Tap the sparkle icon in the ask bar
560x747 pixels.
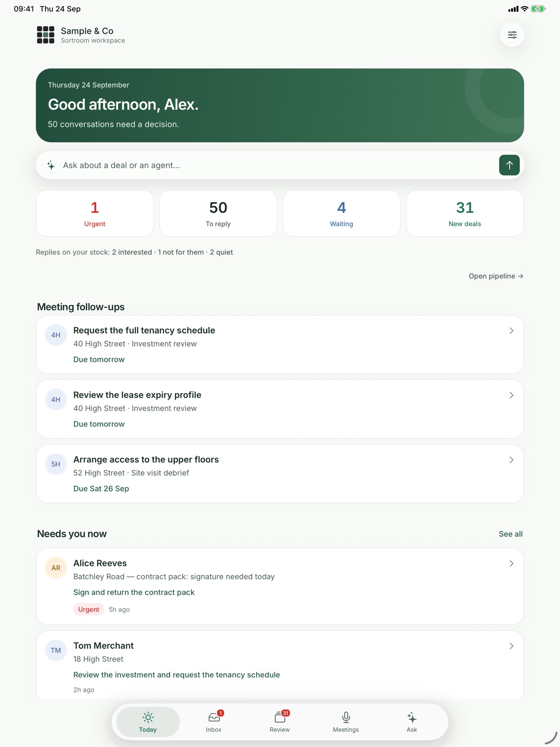pyautogui.click(x=51, y=165)
